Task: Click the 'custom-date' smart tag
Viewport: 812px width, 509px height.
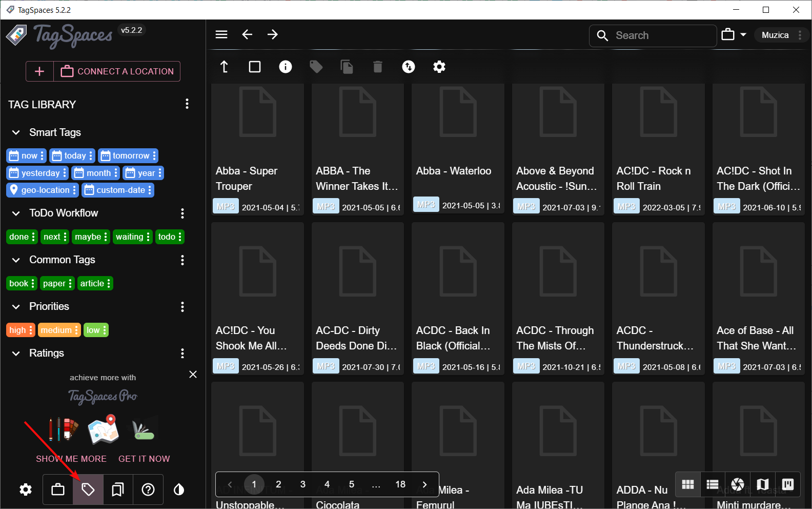Action: 118,190
